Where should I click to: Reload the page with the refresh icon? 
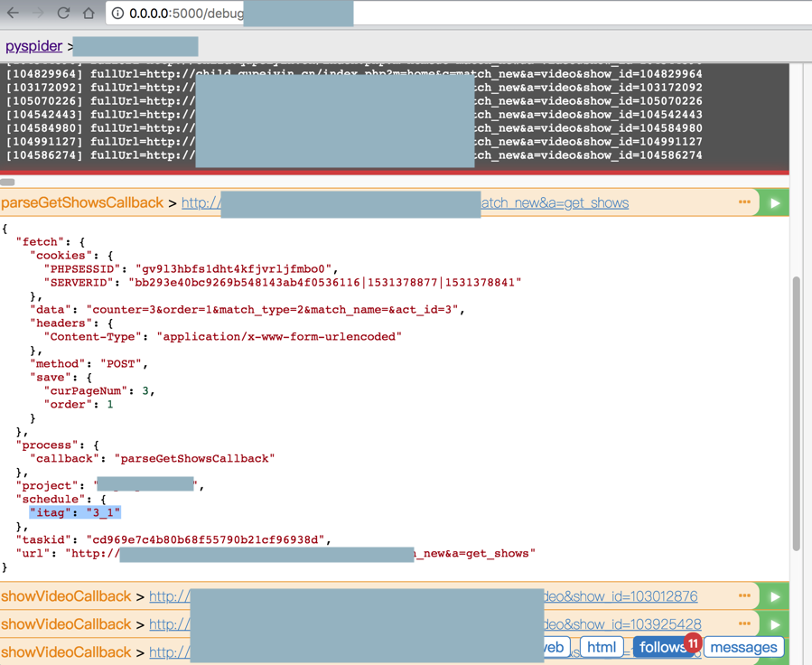[x=63, y=13]
